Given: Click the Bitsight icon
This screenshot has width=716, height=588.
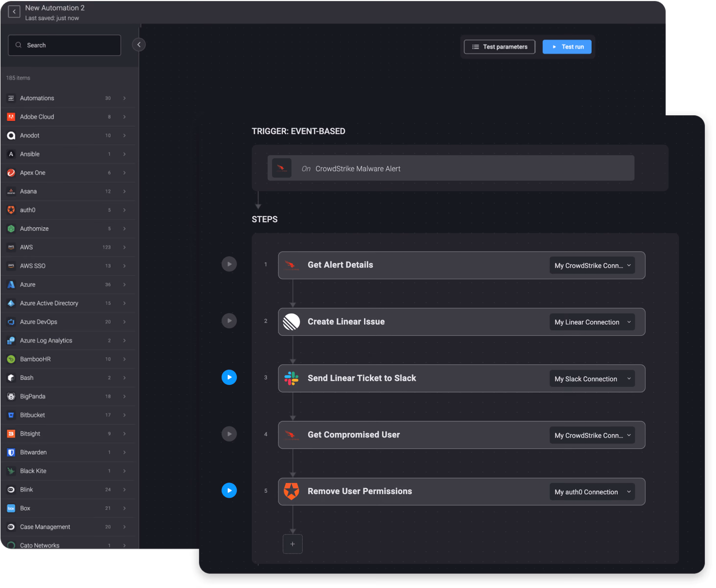Looking at the screenshot, I should [x=11, y=433].
